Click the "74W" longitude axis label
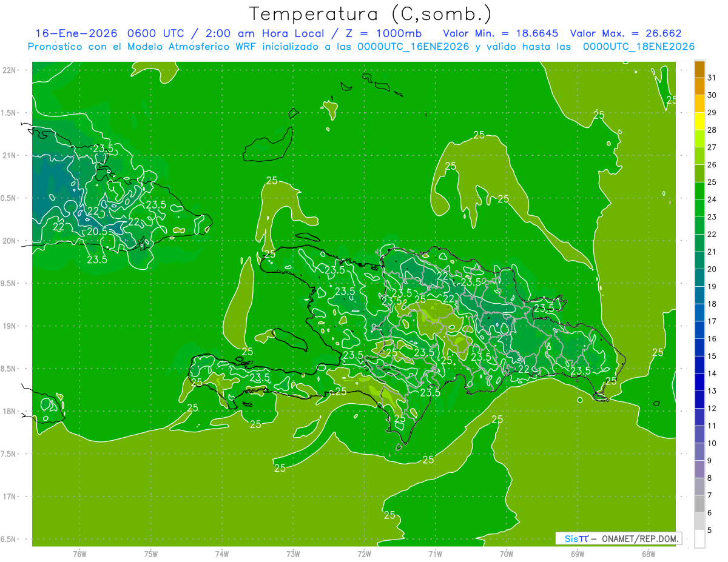This screenshot has height=562, width=728. [222, 554]
